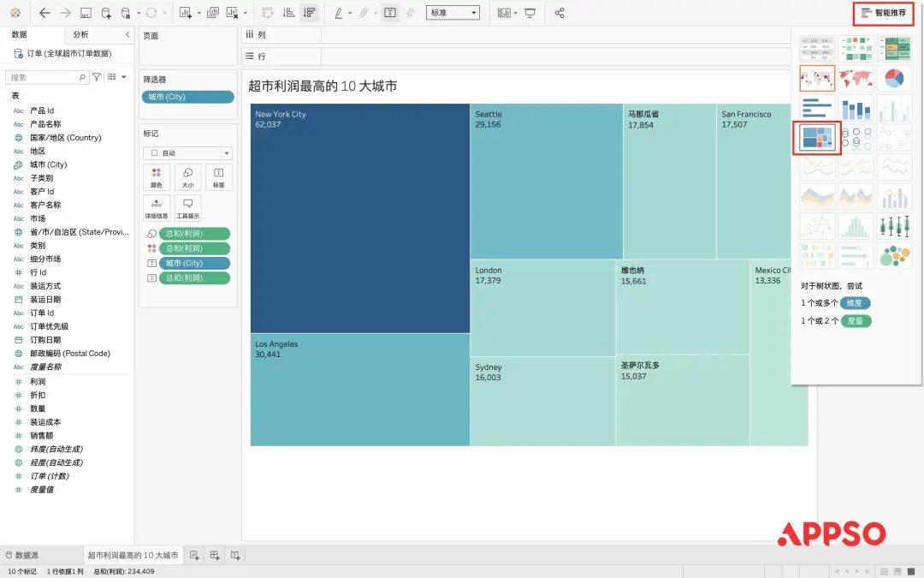
Task: Open the 标准 fit dropdown
Action: [453, 13]
